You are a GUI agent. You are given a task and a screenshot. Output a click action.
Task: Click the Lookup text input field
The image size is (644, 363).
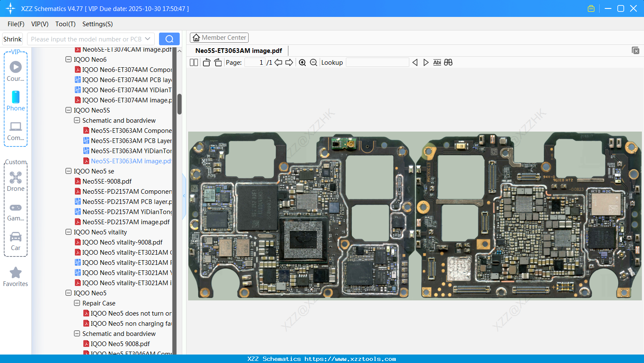(377, 63)
